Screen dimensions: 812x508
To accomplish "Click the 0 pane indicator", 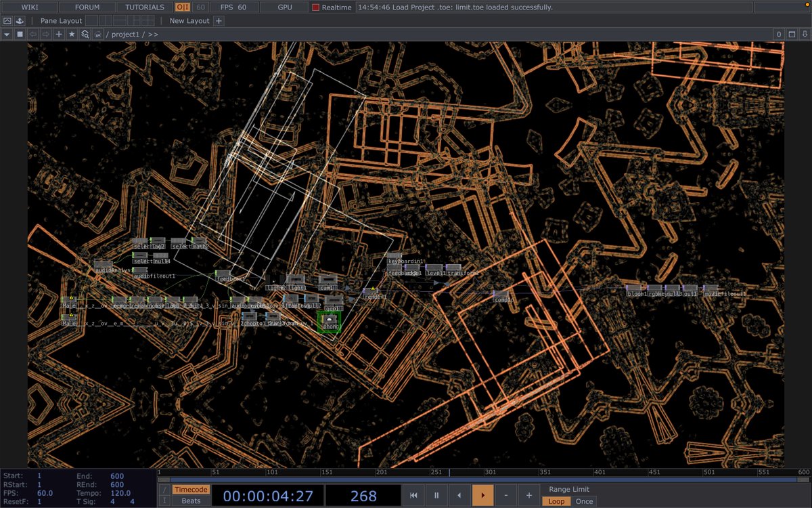I will coord(779,34).
